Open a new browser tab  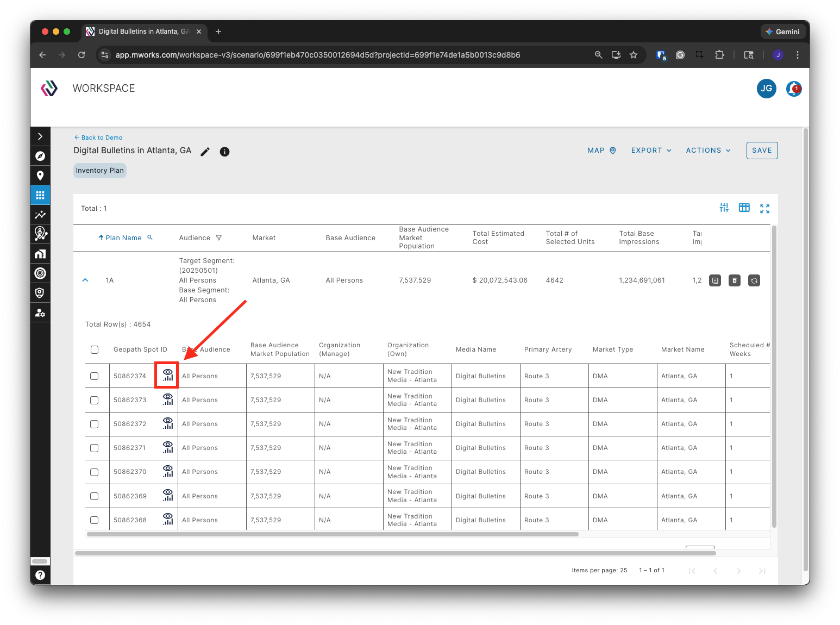(x=218, y=32)
